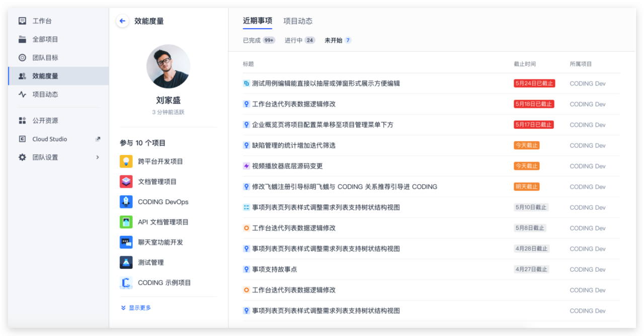644x336 pixels.
Task: Click the 团队目标 target icon
Action: [x=22, y=58]
